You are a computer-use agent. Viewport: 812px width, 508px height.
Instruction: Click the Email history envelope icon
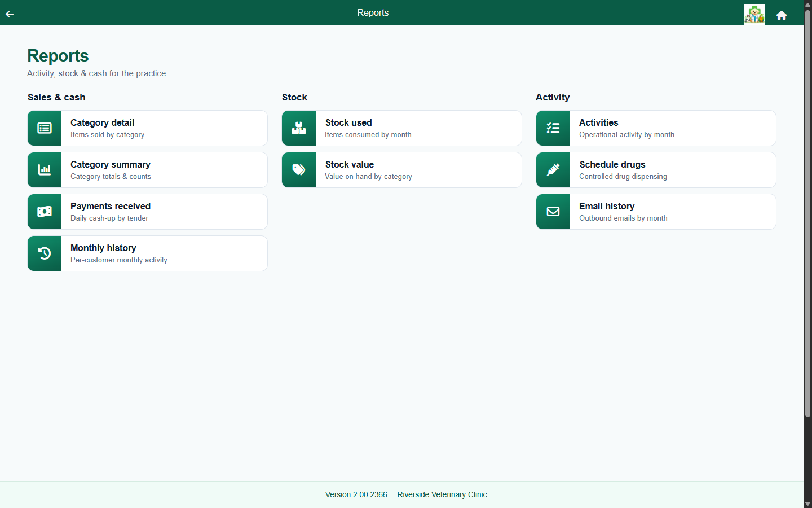coord(553,212)
